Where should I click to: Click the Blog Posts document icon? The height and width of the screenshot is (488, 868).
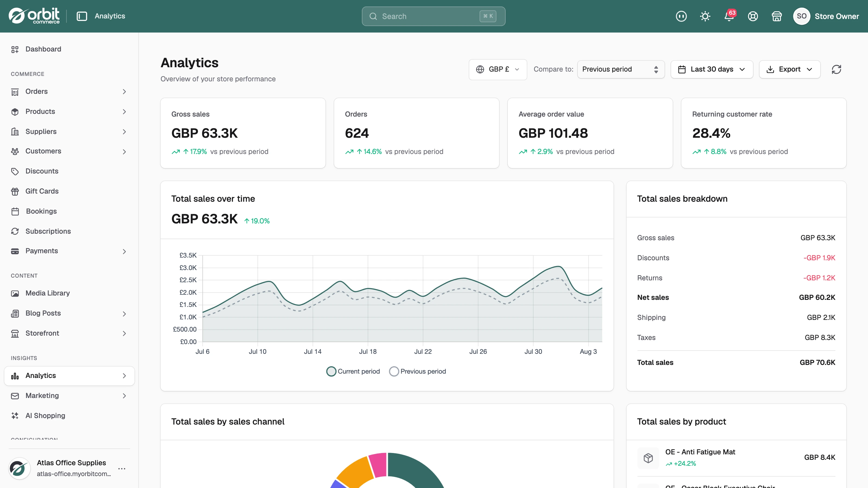point(15,314)
